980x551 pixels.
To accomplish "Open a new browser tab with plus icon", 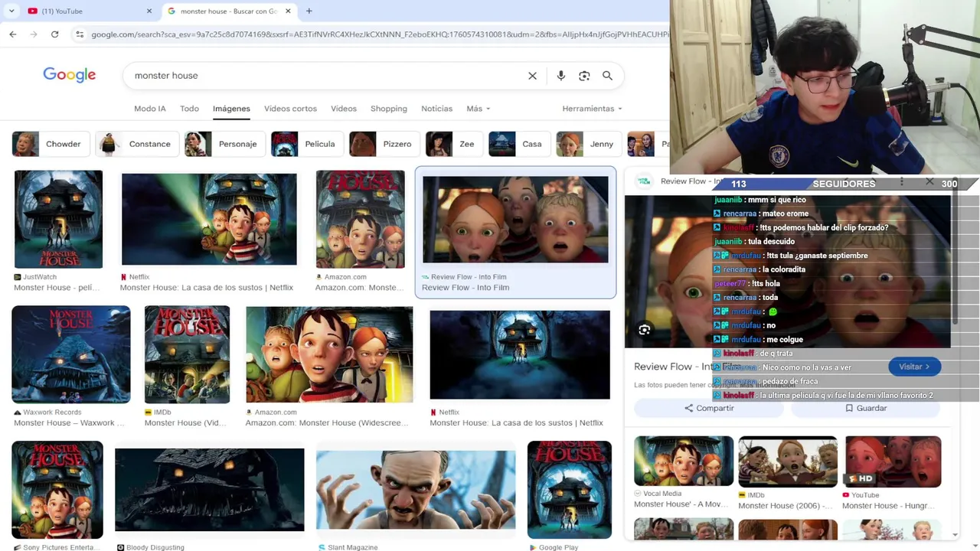I will coord(309,11).
